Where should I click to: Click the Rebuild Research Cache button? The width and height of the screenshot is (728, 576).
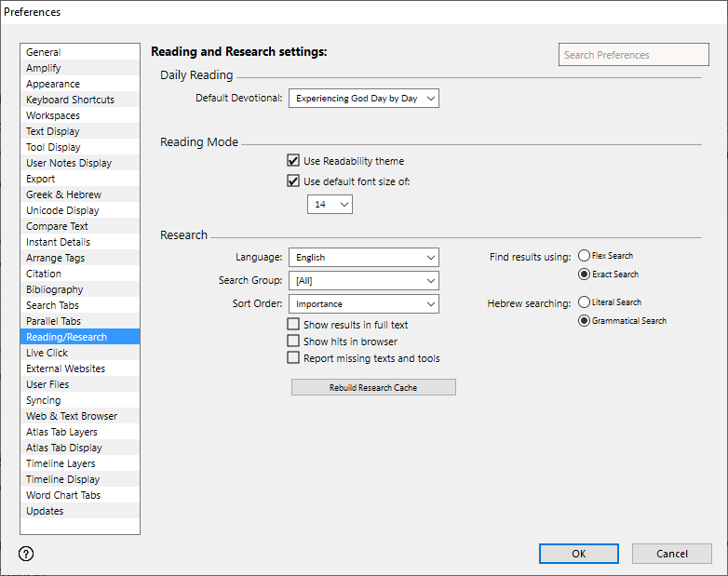(373, 387)
